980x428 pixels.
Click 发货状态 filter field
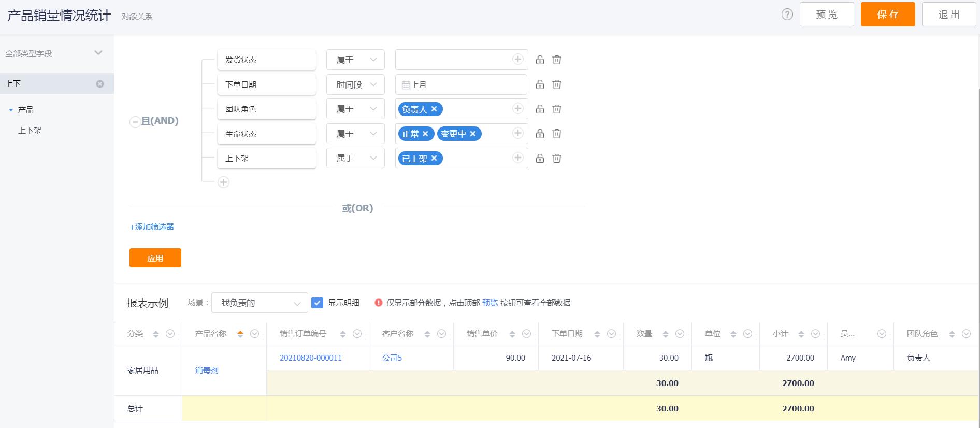tap(267, 60)
